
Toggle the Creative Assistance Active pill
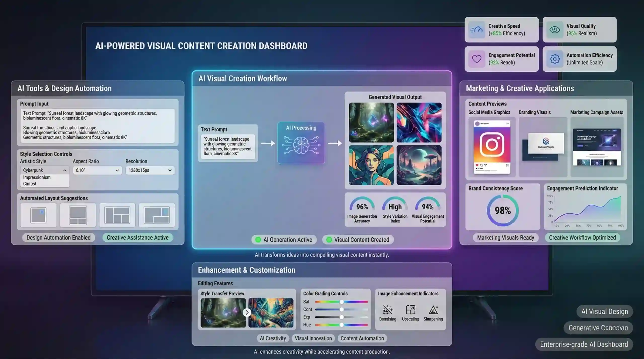pos(138,238)
